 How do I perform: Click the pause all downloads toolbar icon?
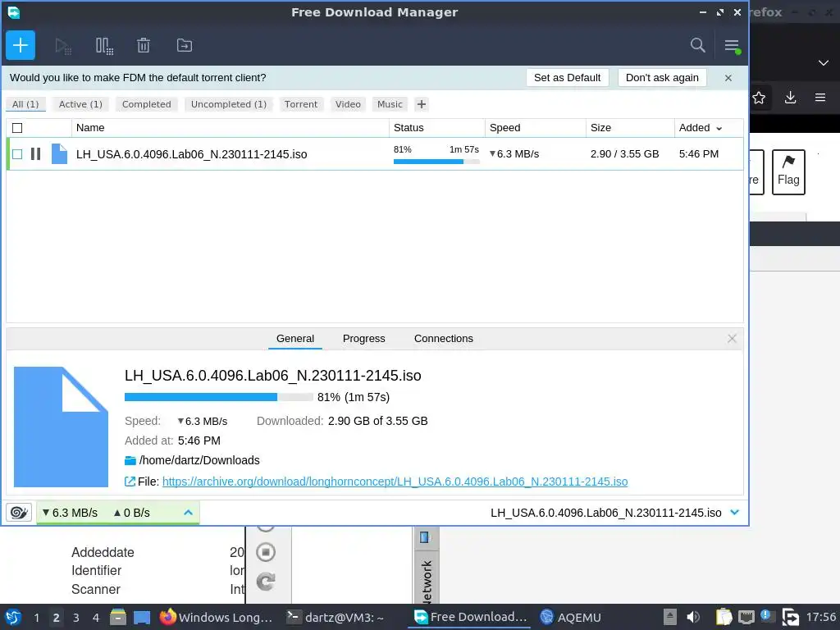coord(104,46)
